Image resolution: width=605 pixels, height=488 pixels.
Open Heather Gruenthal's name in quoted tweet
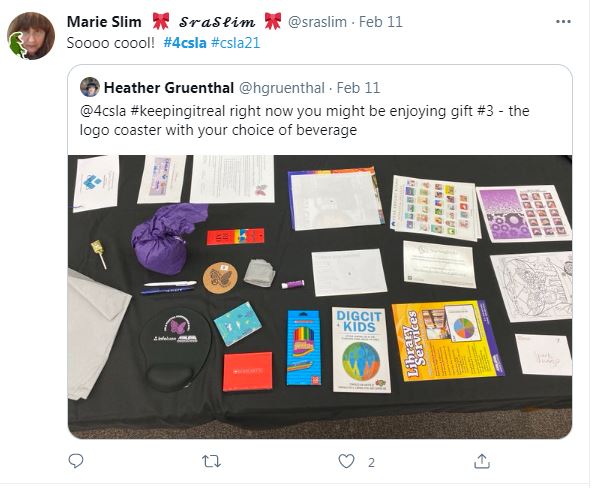click(x=169, y=88)
